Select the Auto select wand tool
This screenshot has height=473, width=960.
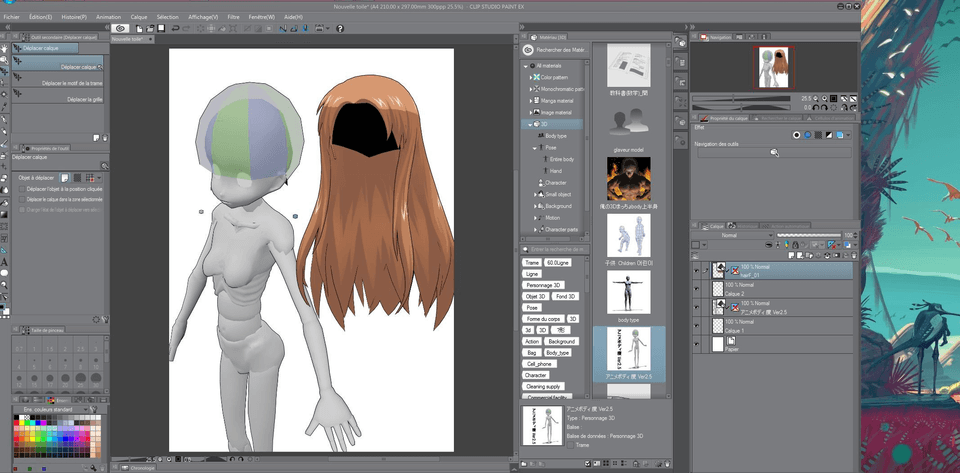tap(4, 94)
